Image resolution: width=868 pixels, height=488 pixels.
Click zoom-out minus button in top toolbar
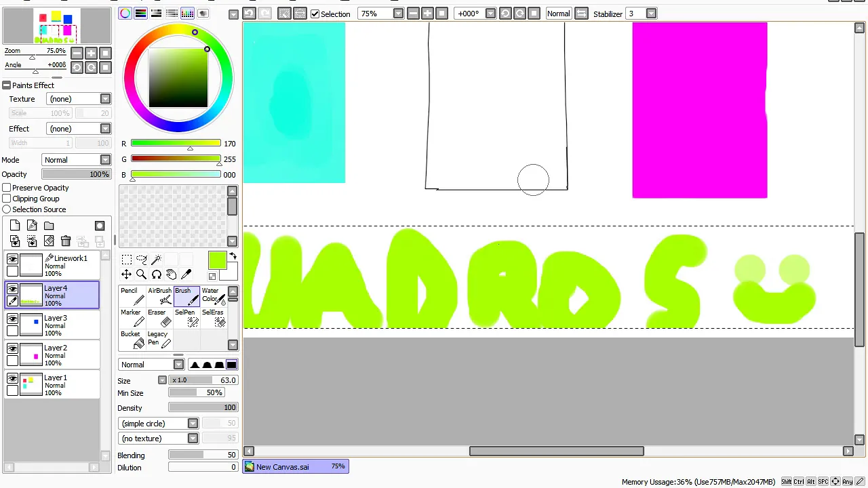pos(413,14)
